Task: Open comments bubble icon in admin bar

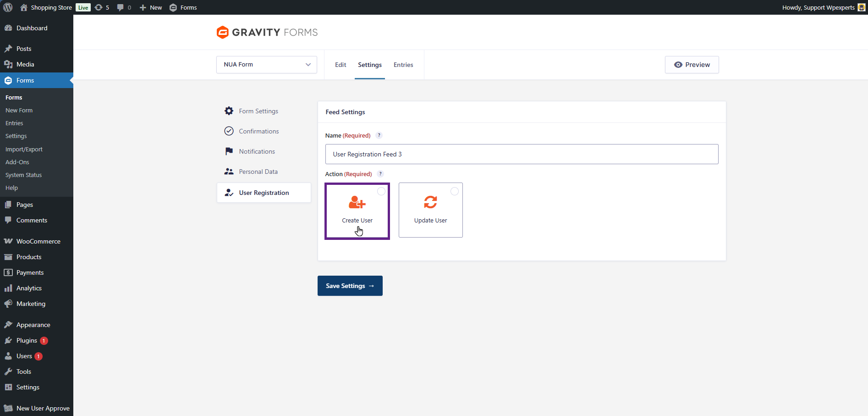Action: [120, 7]
